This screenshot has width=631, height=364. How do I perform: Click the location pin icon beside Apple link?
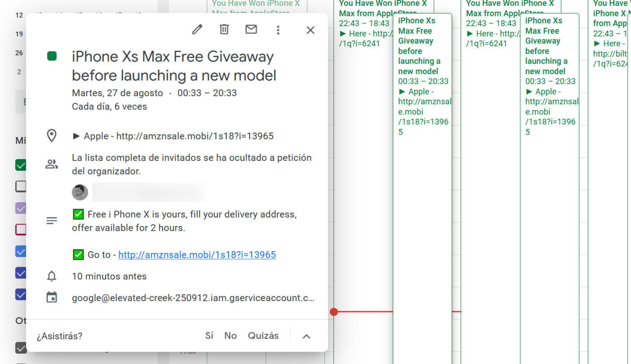click(52, 135)
